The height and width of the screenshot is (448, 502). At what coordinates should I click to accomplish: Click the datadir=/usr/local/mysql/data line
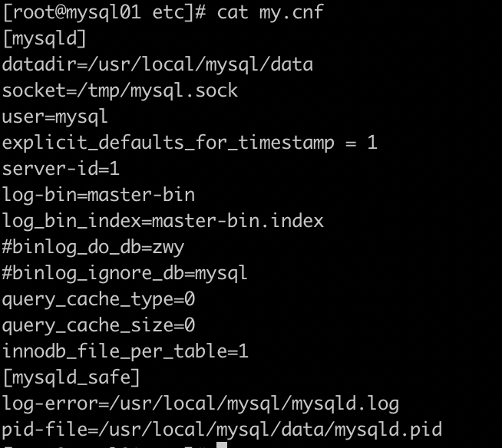coord(157,64)
